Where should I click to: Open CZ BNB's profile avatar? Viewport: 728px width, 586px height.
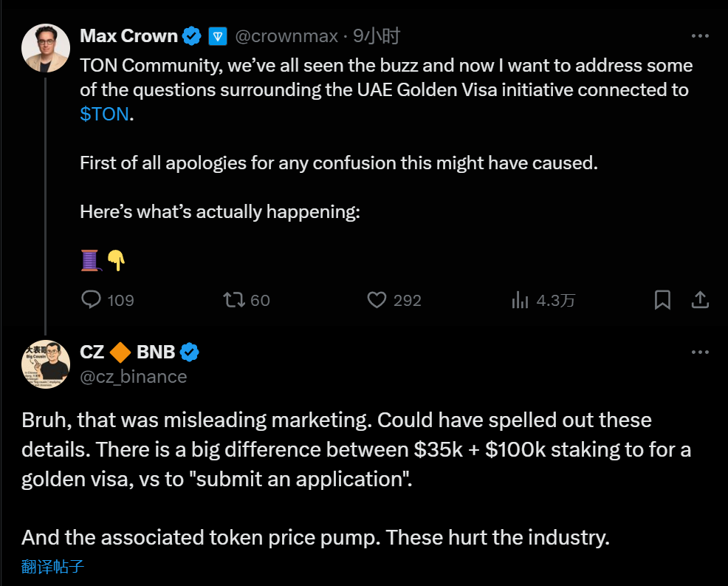(x=46, y=364)
